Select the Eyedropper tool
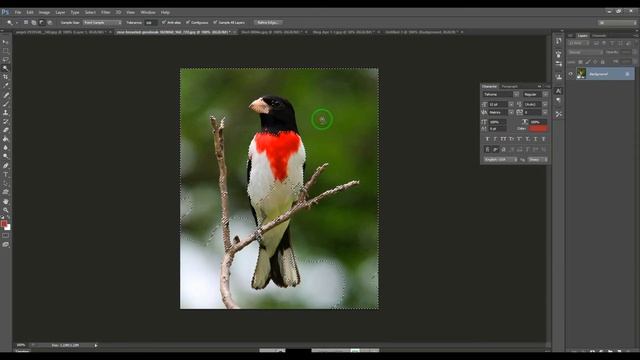The width and height of the screenshot is (640, 360). tap(5, 86)
